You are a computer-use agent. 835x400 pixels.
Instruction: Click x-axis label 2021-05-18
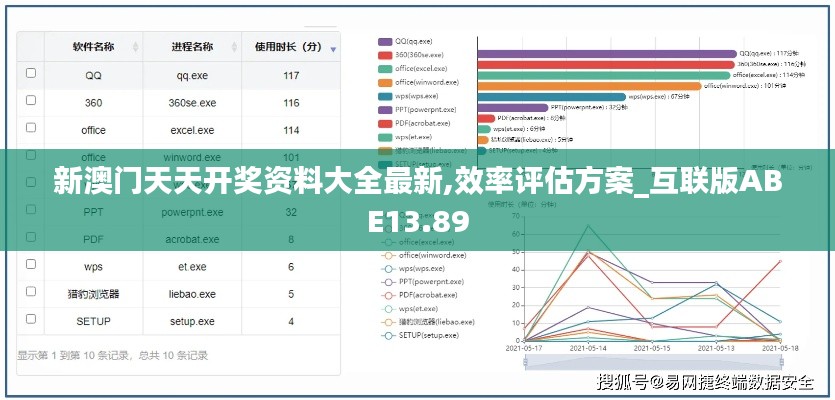point(779,348)
